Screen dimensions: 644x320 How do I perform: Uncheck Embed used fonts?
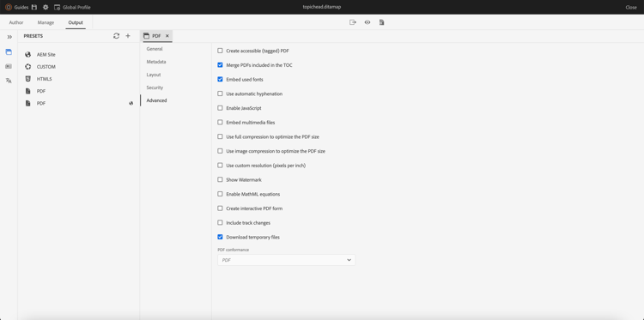(220, 80)
